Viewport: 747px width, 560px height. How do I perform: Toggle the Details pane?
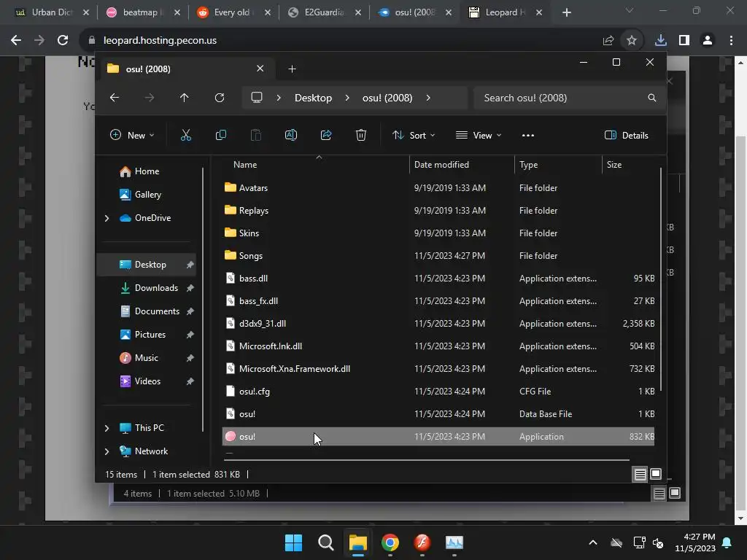626,135
